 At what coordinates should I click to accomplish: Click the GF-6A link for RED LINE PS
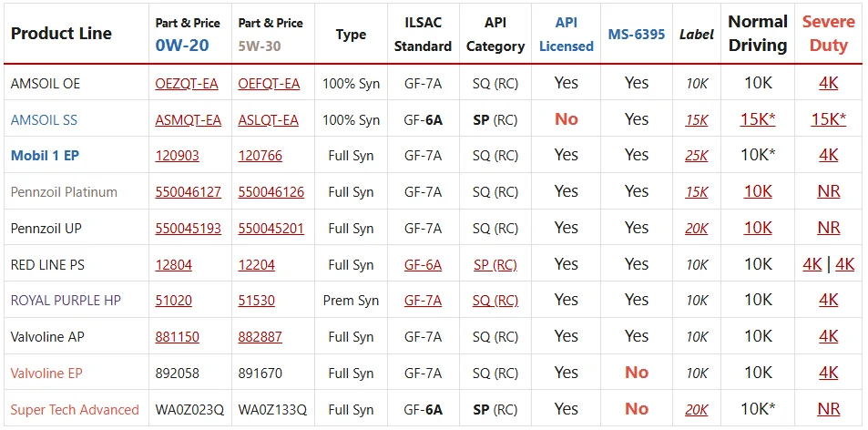click(x=423, y=264)
